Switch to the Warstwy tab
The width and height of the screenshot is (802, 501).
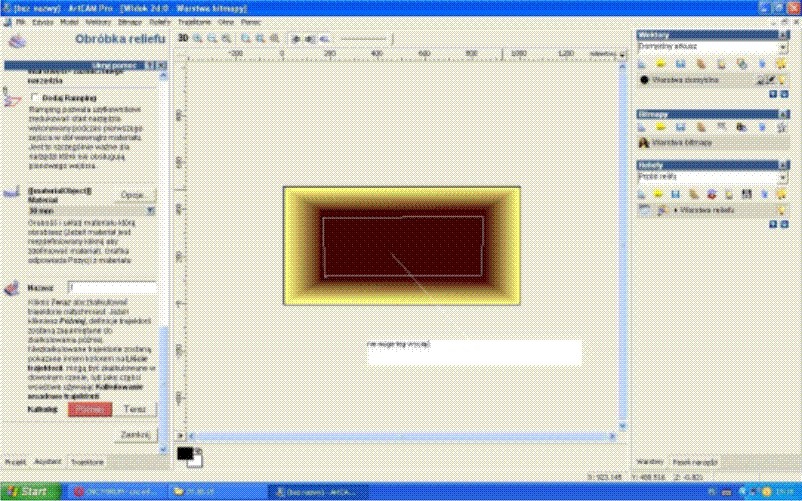click(650, 462)
